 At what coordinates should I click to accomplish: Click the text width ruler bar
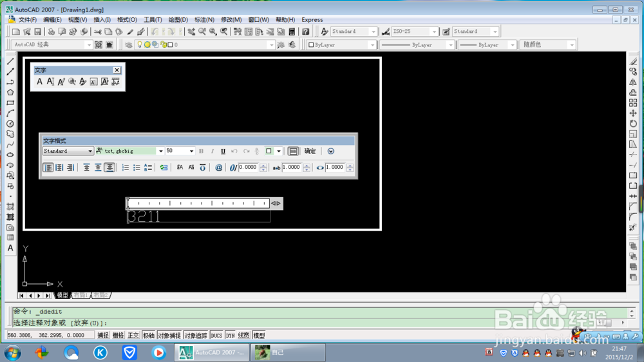pyautogui.click(x=198, y=203)
